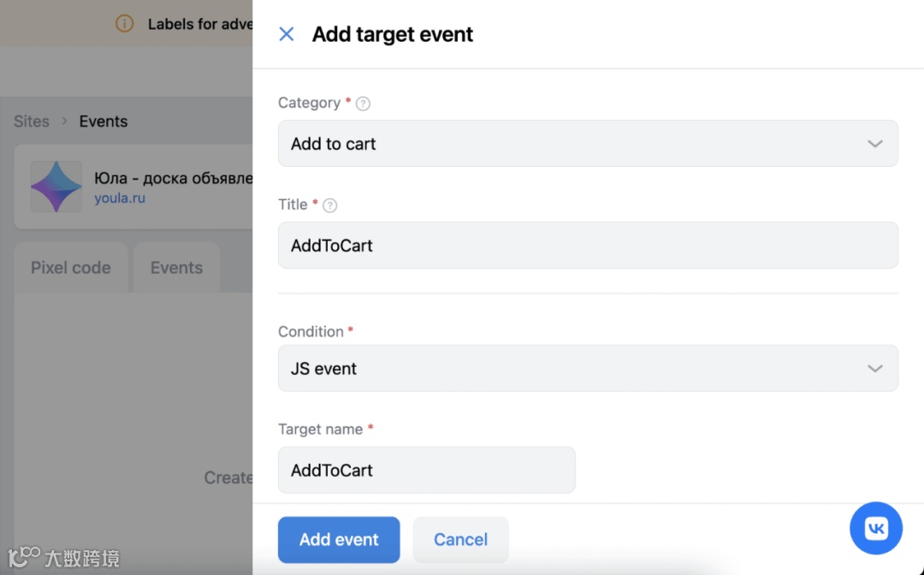Open the JS event condition selector
Viewport: 924px width, 575px height.
coord(588,368)
